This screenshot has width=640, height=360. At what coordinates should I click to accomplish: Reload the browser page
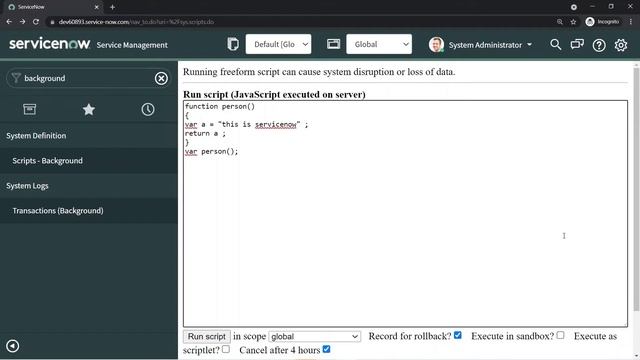pos(36,22)
